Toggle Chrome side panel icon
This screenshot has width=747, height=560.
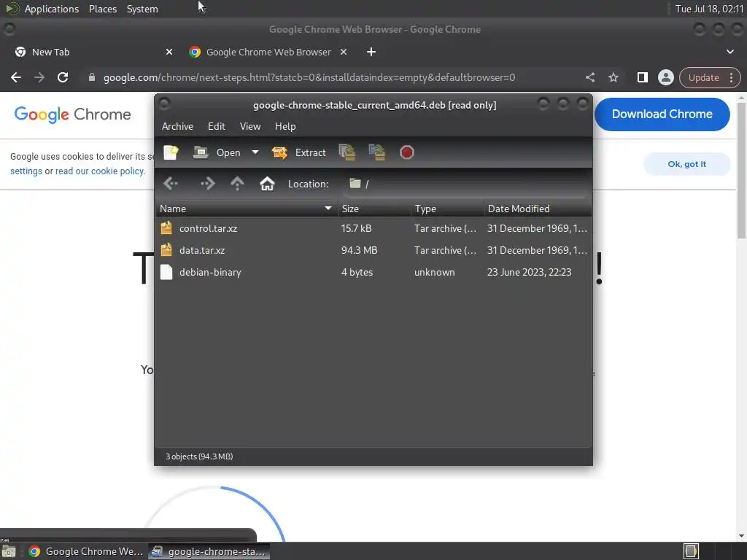point(642,77)
